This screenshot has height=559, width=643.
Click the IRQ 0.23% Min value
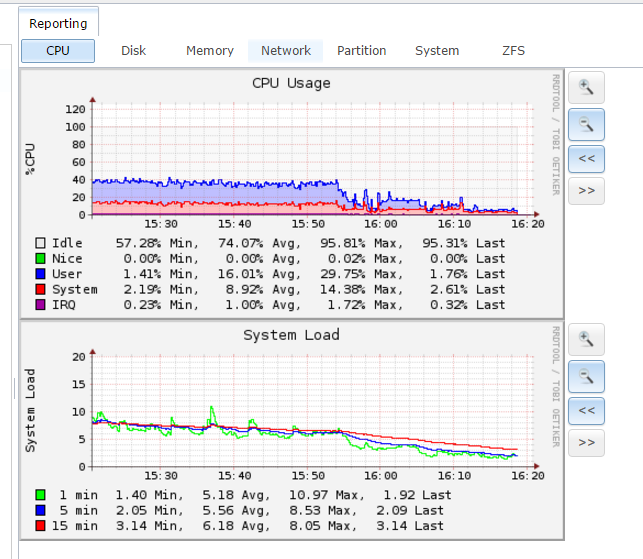click(x=161, y=305)
